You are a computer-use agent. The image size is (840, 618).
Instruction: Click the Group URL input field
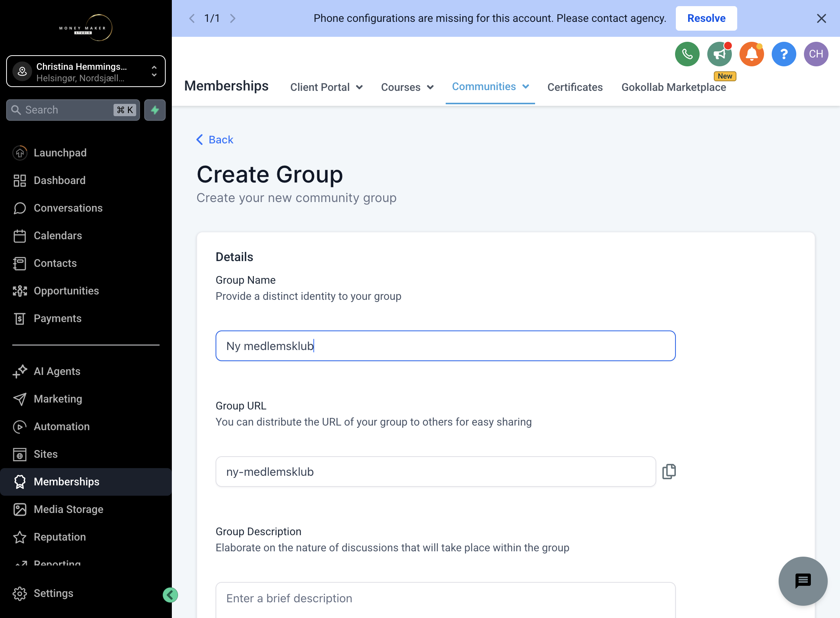pyautogui.click(x=436, y=472)
